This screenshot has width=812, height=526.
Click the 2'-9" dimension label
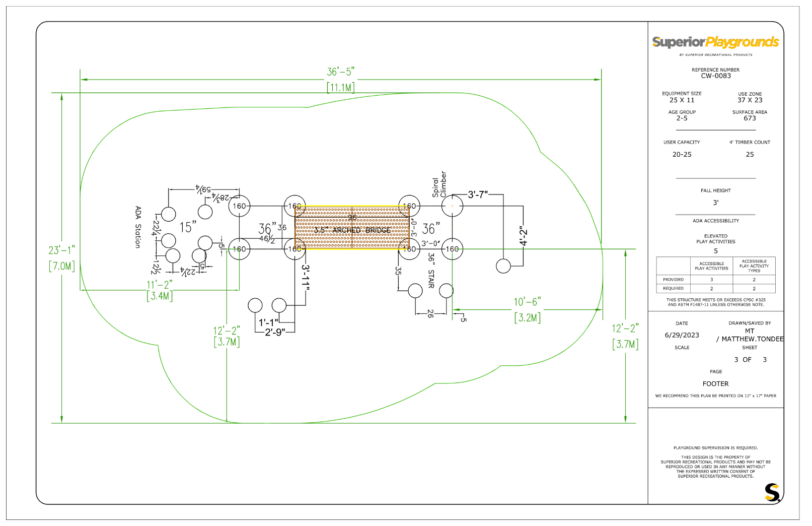click(275, 332)
